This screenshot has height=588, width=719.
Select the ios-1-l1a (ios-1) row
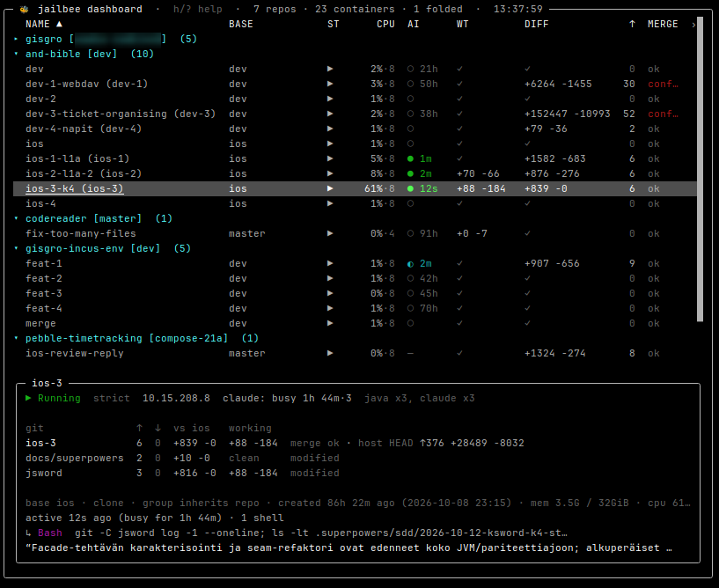pyautogui.click(x=355, y=158)
